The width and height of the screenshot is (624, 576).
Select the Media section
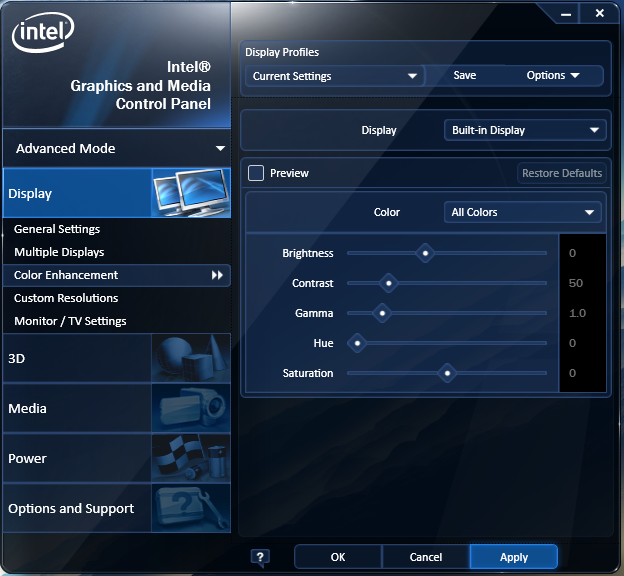[x=117, y=408]
